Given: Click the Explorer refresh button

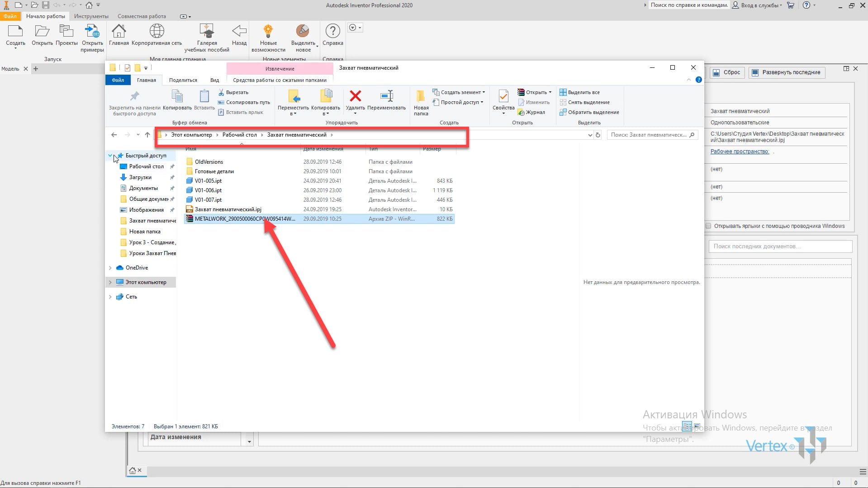Looking at the screenshot, I should pyautogui.click(x=598, y=135).
